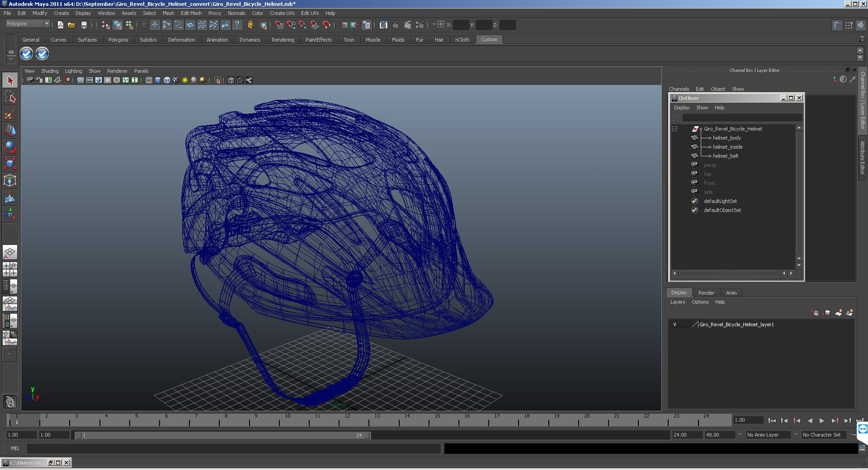The height and width of the screenshot is (470, 868).
Task: Choose the Move tool cone icon
Action: [x=10, y=131]
